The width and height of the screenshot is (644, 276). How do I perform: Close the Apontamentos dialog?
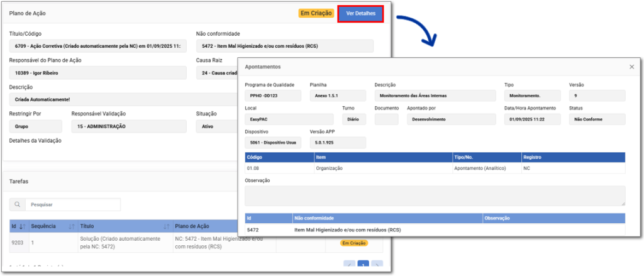[x=631, y=67]
